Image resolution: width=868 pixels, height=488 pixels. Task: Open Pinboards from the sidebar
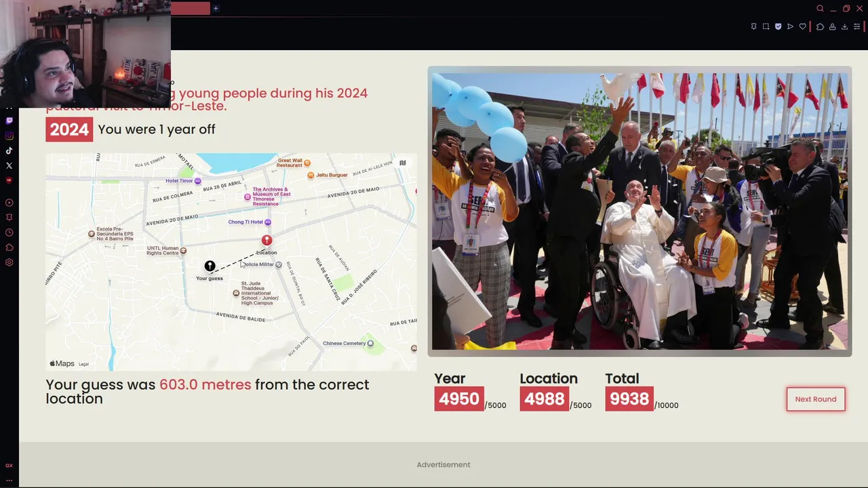(9, 218)
